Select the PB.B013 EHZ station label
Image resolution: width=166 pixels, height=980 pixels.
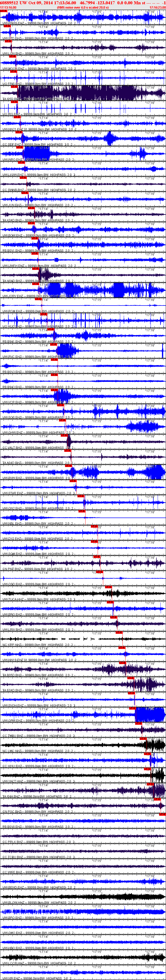tap(38, 372)
